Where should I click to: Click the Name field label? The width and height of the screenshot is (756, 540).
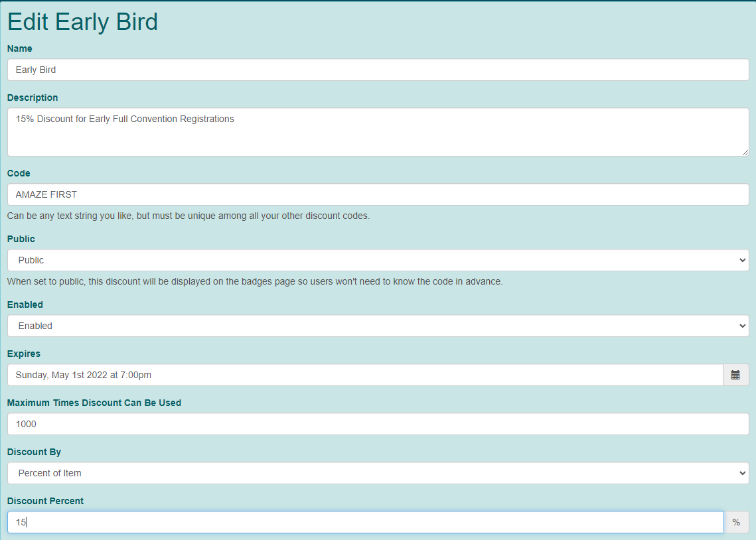pos(20,48)
